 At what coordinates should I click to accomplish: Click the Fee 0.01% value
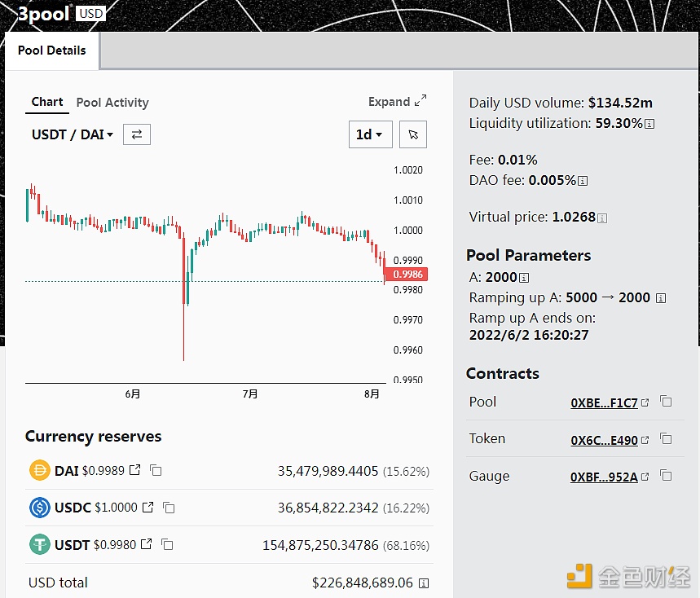517,160
